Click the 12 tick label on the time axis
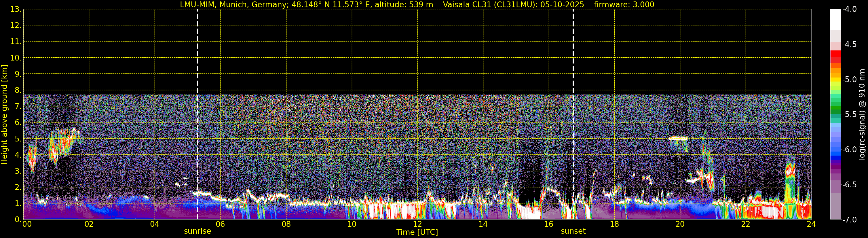This screenshot has height=238, width=868. [x=417, y=224]
